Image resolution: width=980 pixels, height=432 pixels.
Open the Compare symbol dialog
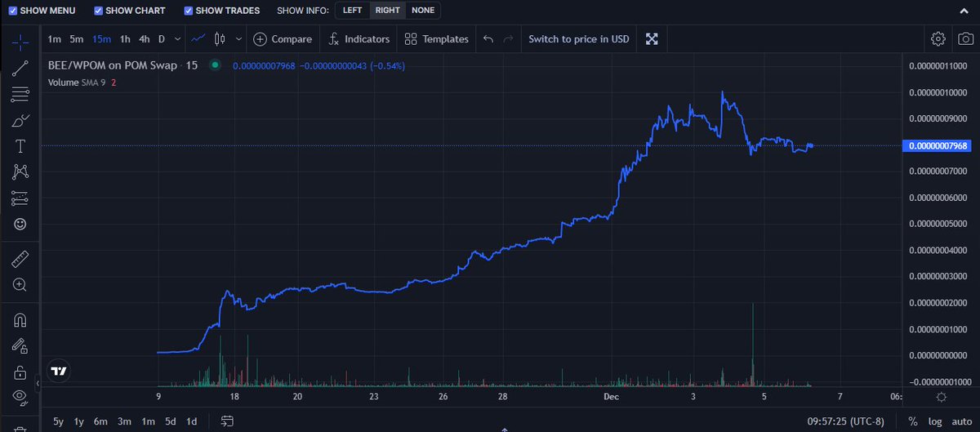(x=282, y=38)
